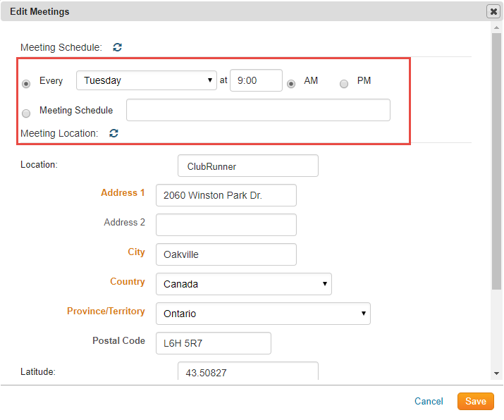504x420 pixels.
Task: Choose the AM radio option
Action: [x=290, y=83]
